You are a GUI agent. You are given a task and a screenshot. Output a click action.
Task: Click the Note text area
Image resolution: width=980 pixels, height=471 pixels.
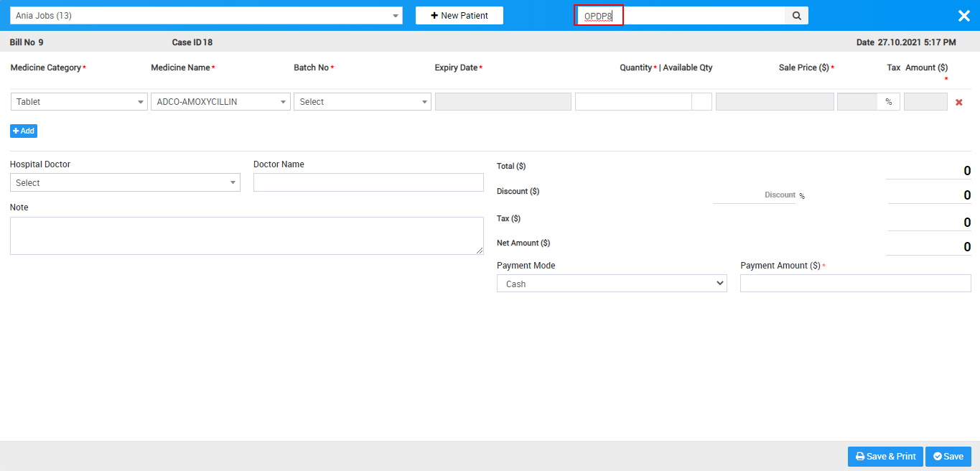point(246,235)
